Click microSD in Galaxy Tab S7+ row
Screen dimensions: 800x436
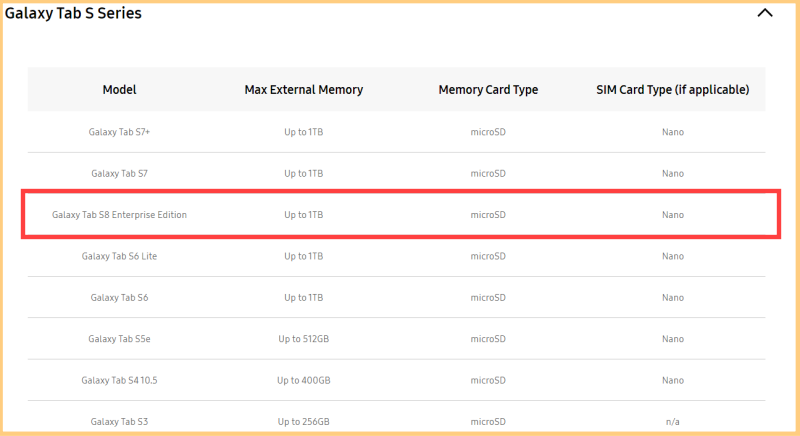(488, 132)
